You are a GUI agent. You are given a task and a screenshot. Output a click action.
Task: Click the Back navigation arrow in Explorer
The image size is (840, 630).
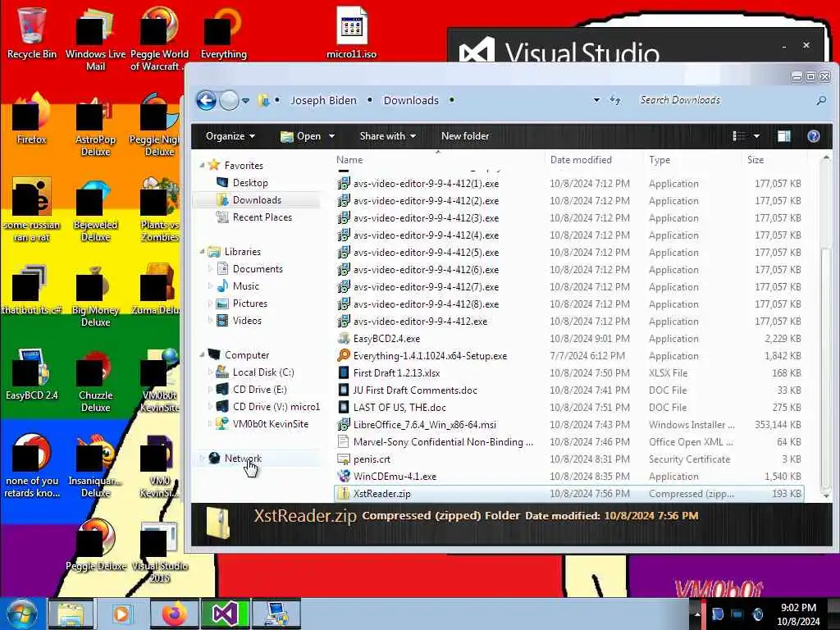click(x=206, y=100)
